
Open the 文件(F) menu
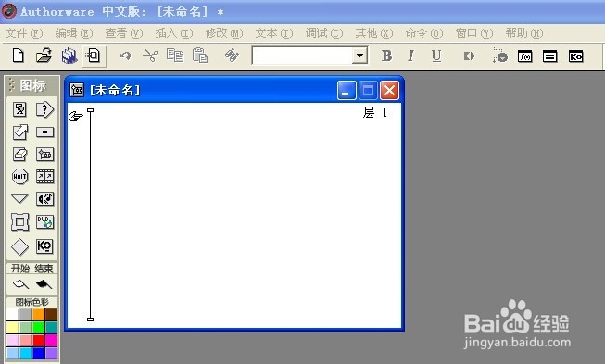pyautogui.click(x=24, y=33)
